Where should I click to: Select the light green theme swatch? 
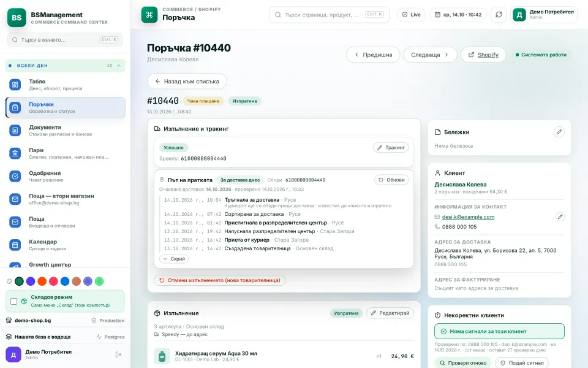click(x=99, y=282)
